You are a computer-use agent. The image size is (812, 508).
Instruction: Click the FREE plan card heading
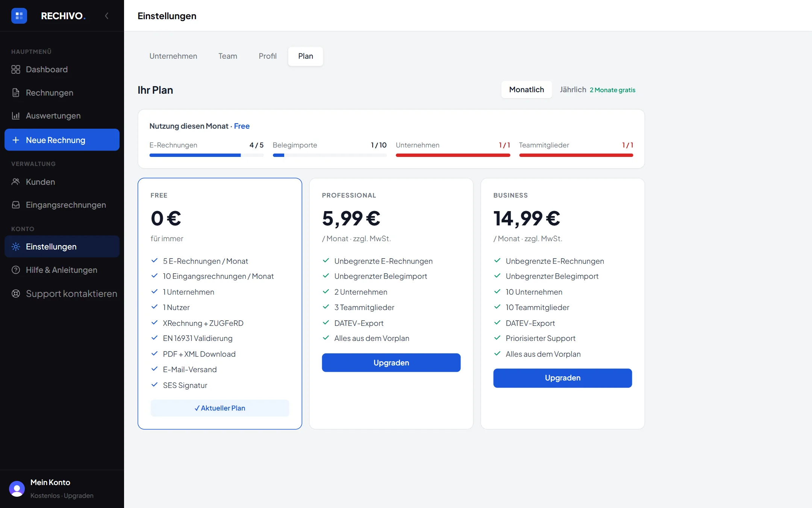click(159, 195)
